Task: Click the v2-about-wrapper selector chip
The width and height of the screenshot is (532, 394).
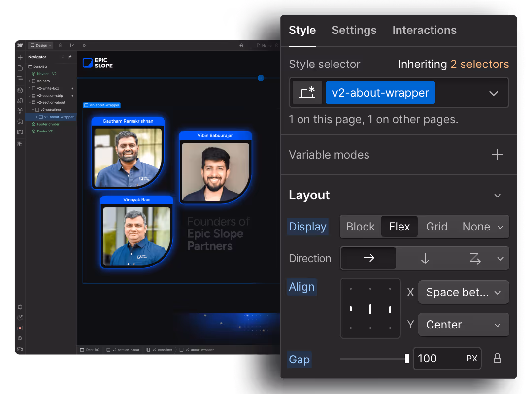Action: [x=380, y=93]
